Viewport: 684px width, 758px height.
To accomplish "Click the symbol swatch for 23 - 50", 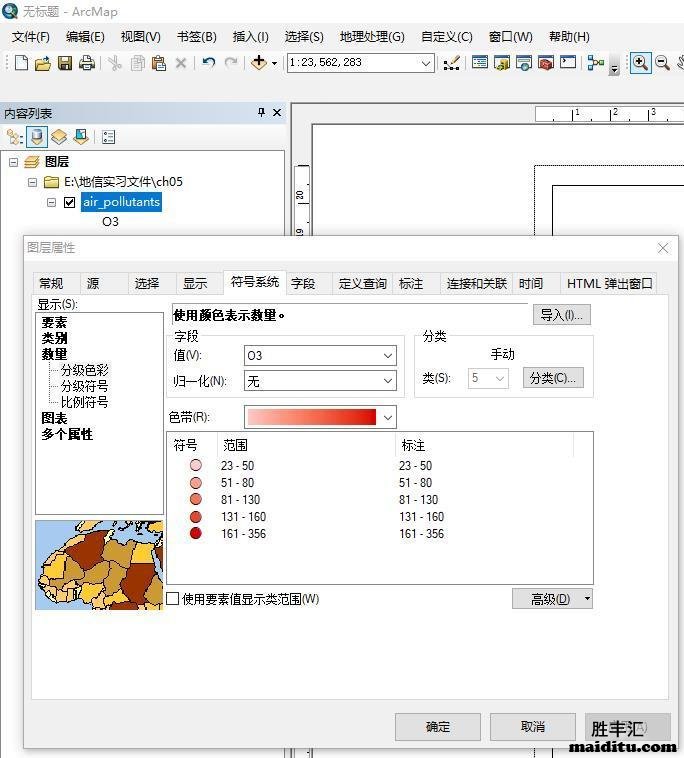I will point(196,465).
